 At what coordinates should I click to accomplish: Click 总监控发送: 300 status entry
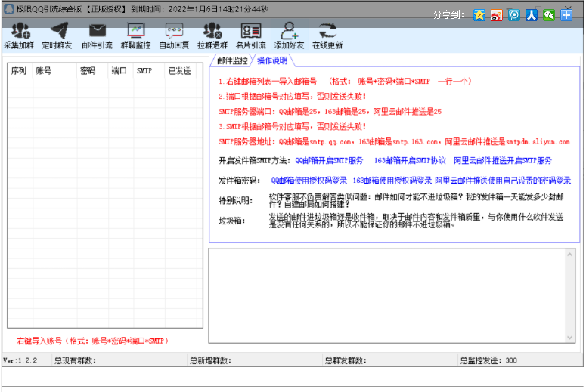(488, 360)
